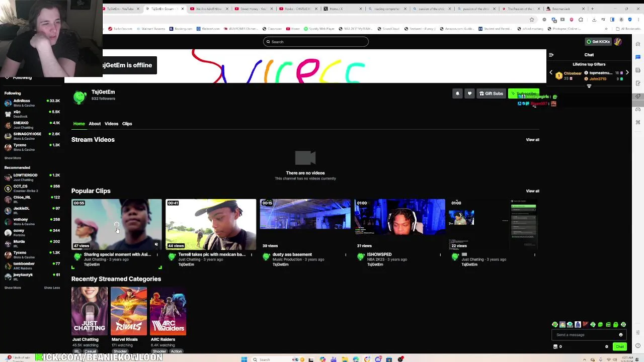Open the All Bookmarks folder
The width and height of the screenshot is (644, 362).
[629, 29]
